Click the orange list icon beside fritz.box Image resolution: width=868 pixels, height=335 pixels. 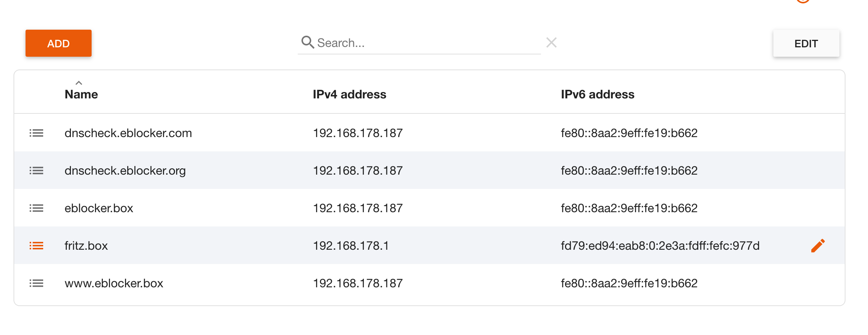36,246
